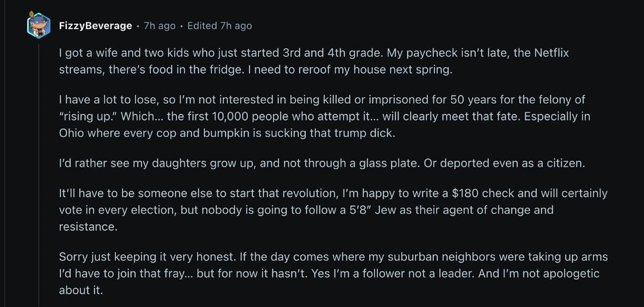Click the final line reading "about it."
The height and width of the screenshot is (307, 644).
[80, 290]
